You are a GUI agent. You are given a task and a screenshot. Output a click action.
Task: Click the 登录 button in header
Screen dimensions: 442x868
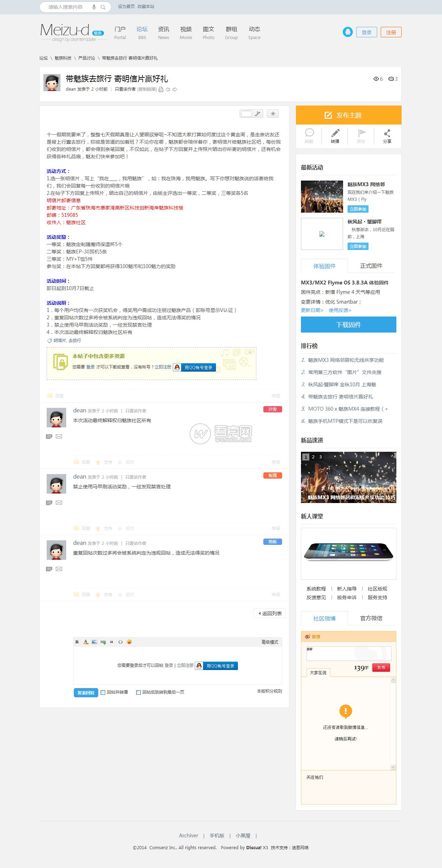click(x=366, y=32)
